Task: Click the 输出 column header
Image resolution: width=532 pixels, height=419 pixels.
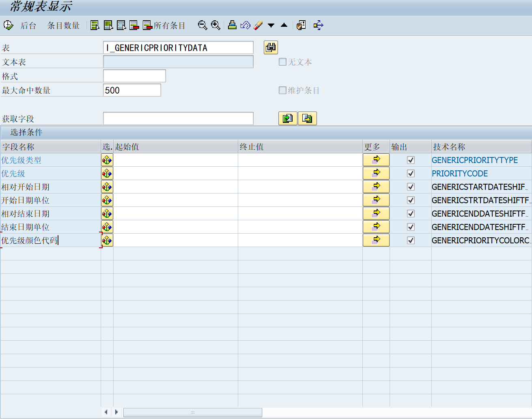Action: 411,146
